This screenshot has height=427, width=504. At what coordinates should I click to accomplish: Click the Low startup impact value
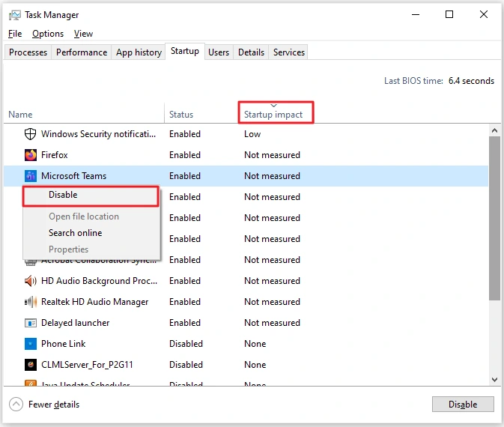click(x=252, y=134)
